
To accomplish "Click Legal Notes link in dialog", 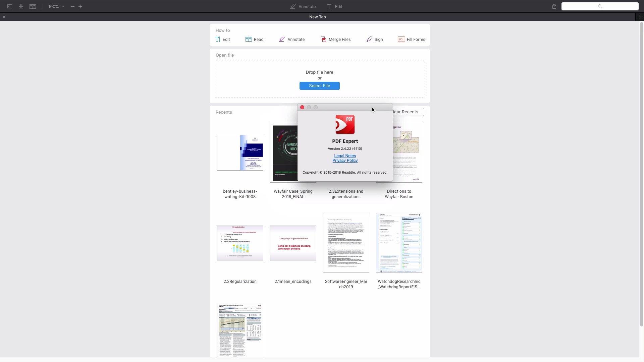I will pyautogui.click(x=345, y=156).
